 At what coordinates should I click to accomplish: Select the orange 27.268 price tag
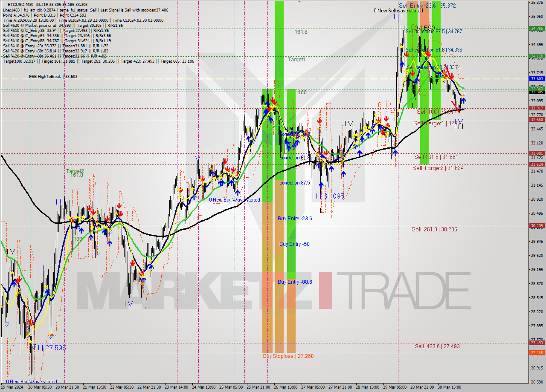pyautogui.click(x=537, y=353)
